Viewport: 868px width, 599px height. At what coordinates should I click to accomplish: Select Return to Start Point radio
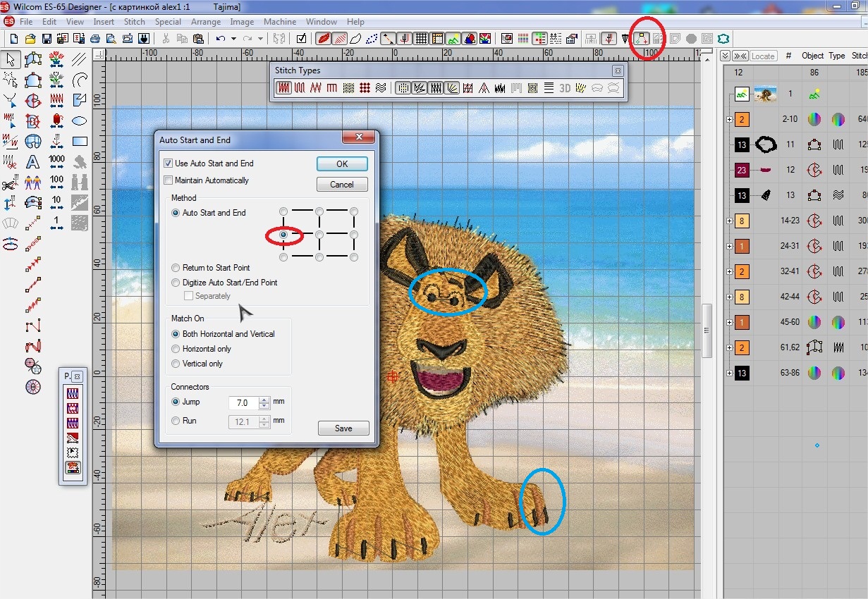pyautogui.click(x=176, y=268)
